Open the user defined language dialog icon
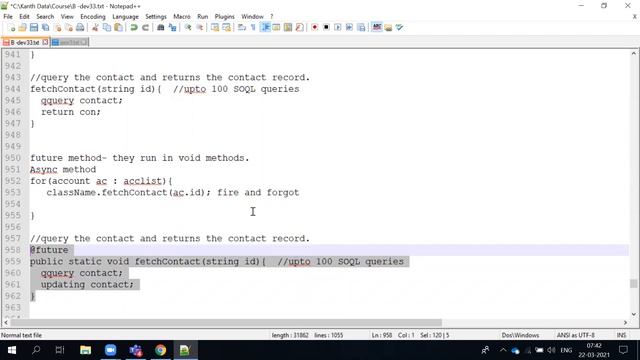Image resolution: width=640 pixels, height=360 pixels. coord(276,27)
